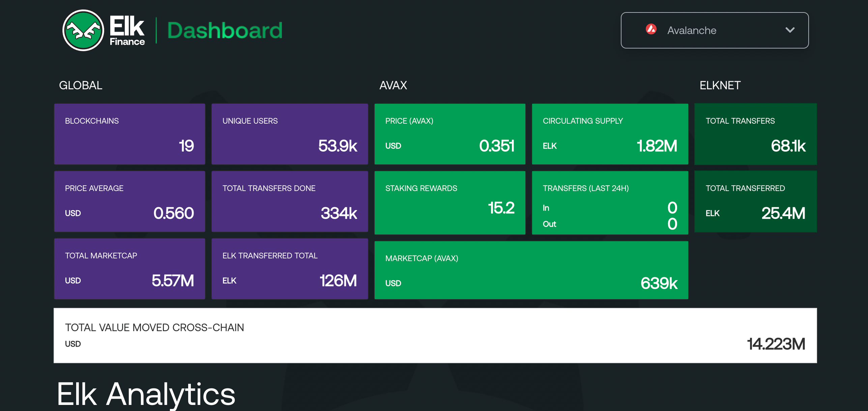Screen dimensions: 868x411
Task: Click the AVAX section heading
Action: [393, 85]
